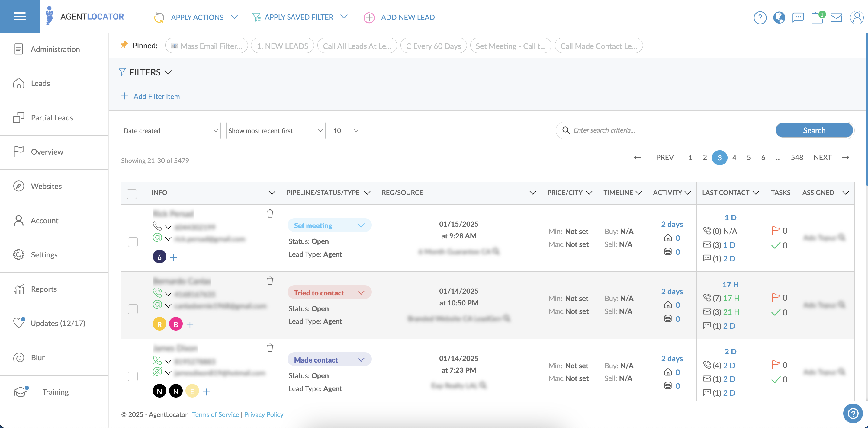Go to Partial Leads in the sidebar

52,117
